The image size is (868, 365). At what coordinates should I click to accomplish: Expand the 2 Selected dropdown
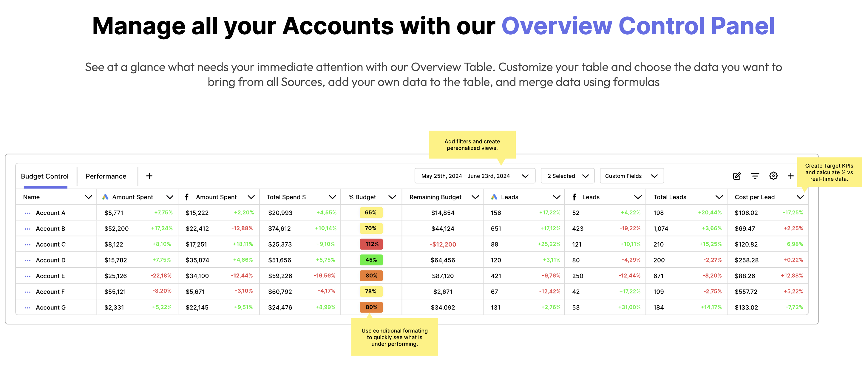point(567,176)
